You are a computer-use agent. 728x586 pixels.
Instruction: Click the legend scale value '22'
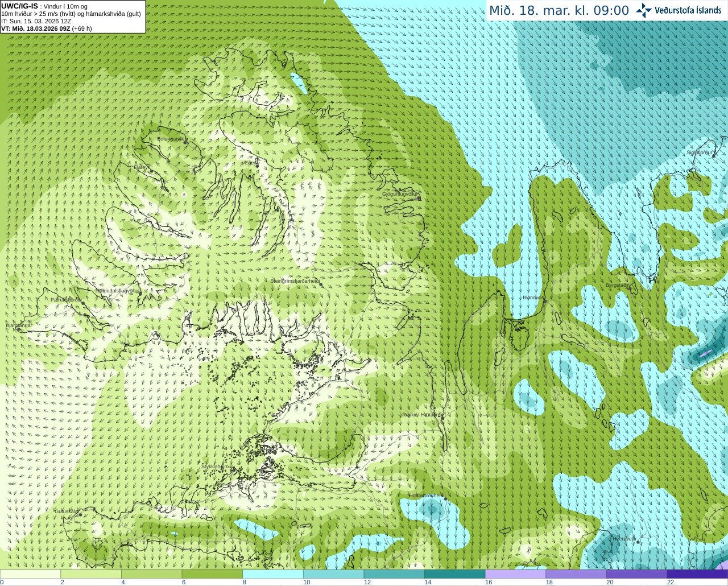[671, 582]
